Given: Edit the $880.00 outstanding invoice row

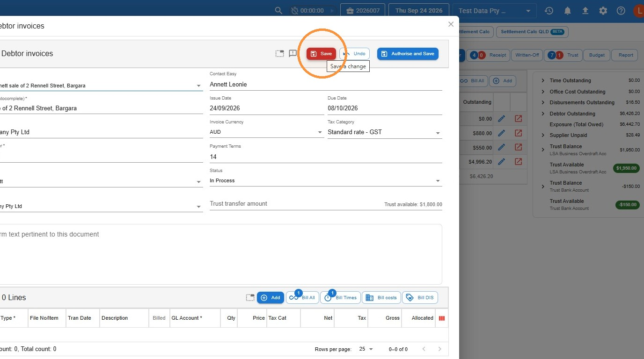Looking at the screenshot, I should tap(501, 133).
